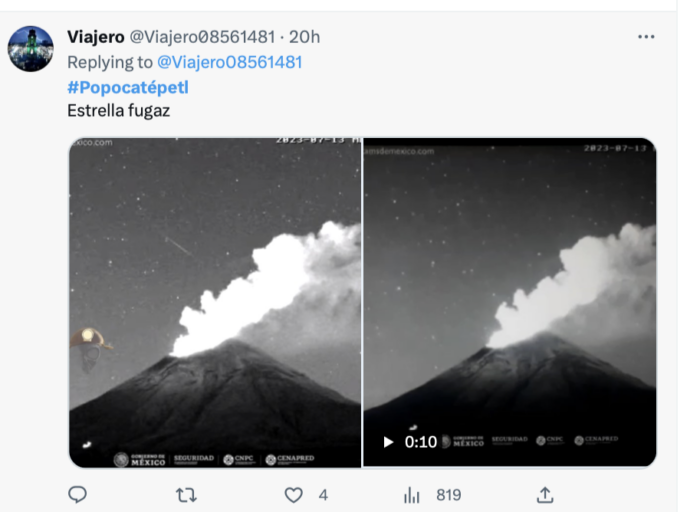Open the tweet via the 20h timestamp
Viewport: 700px width, 512px height.
coord(303,37)
